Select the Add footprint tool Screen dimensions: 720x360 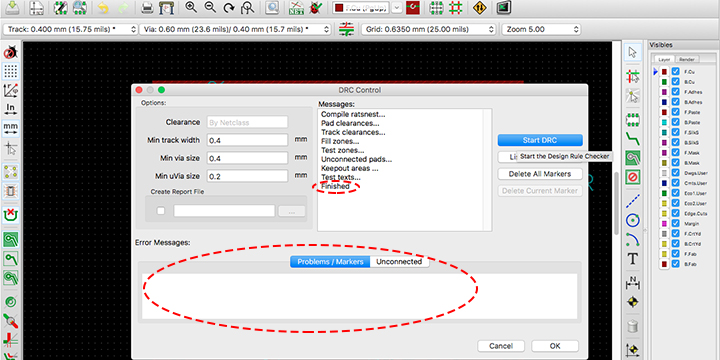coord(633,119)
